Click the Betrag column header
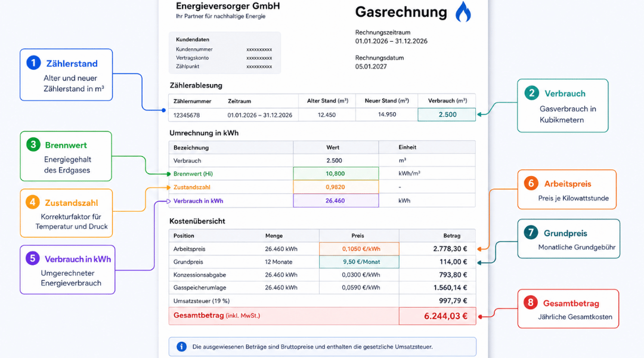 coord(452,236)
